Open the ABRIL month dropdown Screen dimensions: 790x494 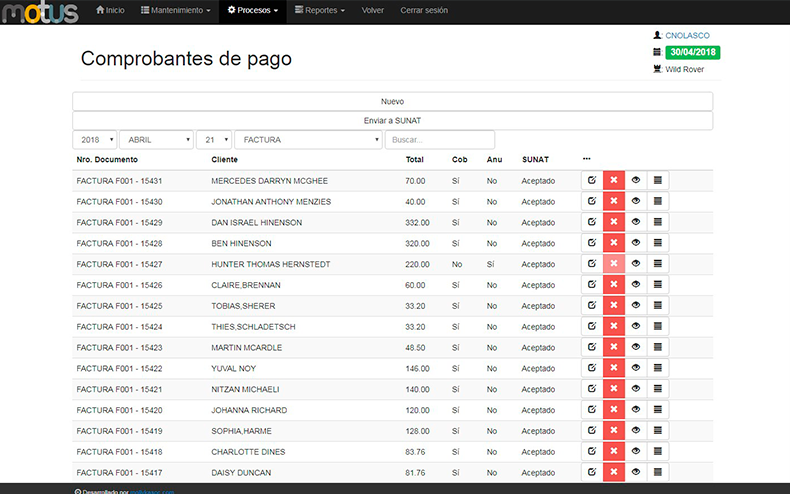[156, 140]
